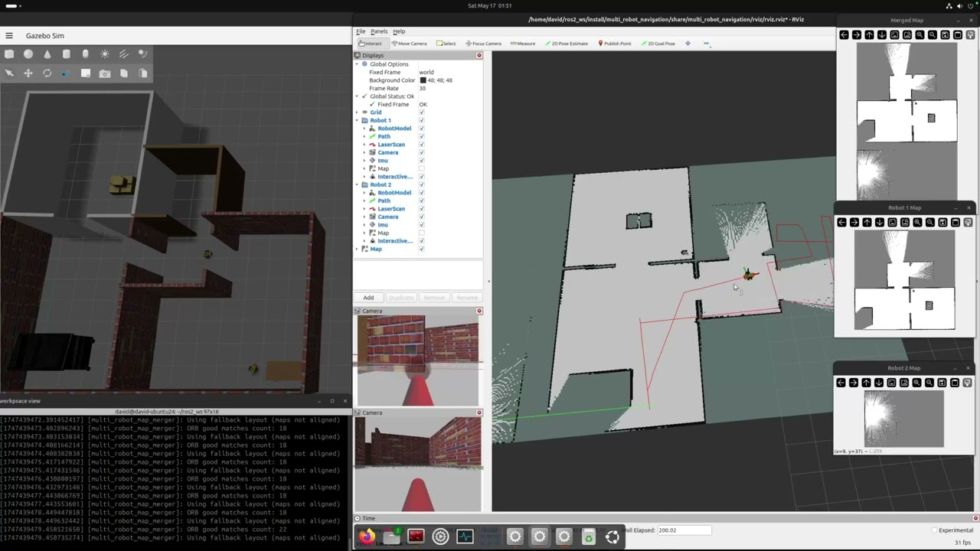Toggle the Robot 2 group checkbox
The width and height of the screenshot is (980, 551).
click(421, 184)
